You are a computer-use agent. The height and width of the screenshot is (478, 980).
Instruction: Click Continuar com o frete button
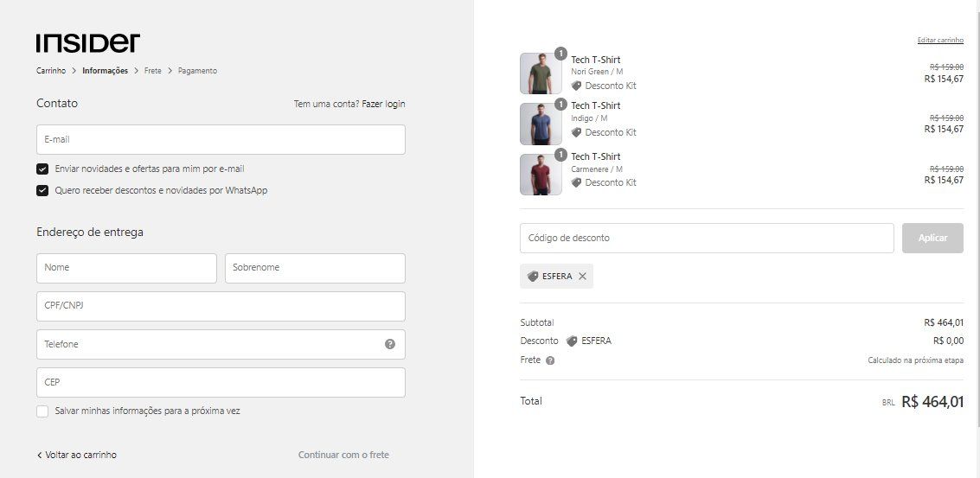point(343,455)
